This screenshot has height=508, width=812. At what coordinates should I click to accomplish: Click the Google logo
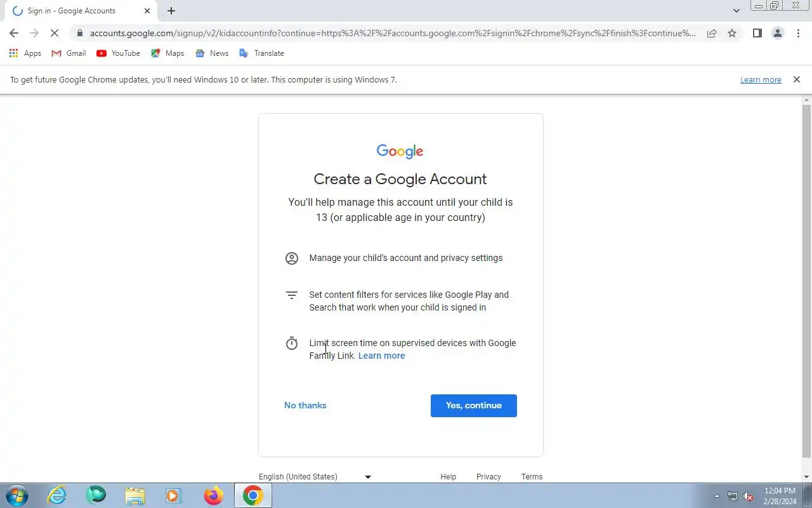pos(400,151)
